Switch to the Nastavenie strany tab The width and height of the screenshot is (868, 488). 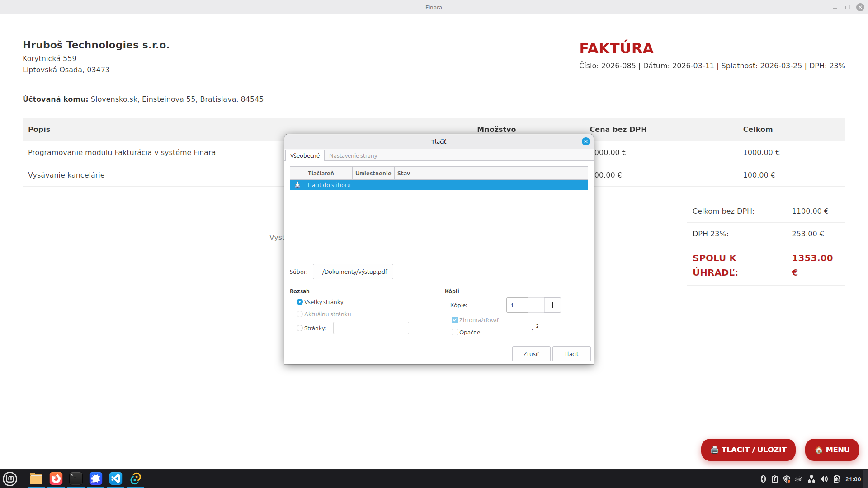pyautogui.click(x=353, y=155)
